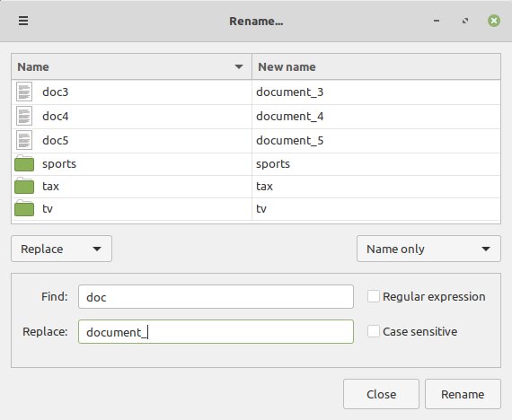Screen dimensions: 512x420
Task: Minimize the Rename window
Action: (437, 21)
